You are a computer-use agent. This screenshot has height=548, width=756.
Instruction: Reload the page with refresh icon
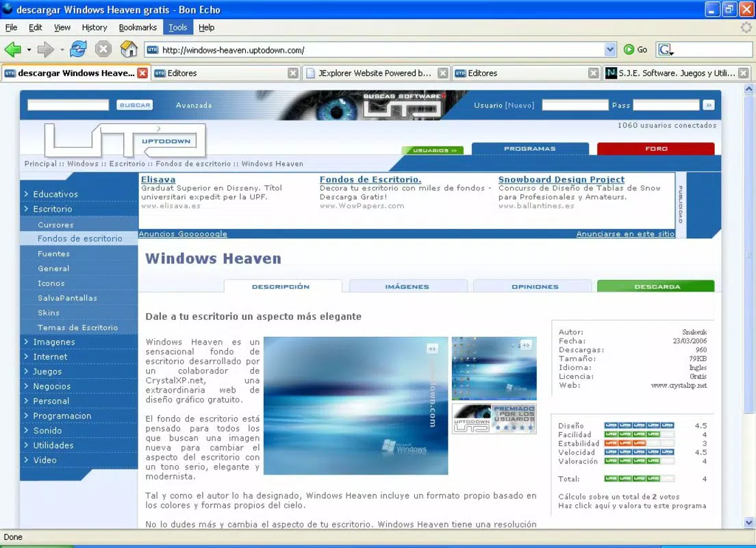pos(78,49)
